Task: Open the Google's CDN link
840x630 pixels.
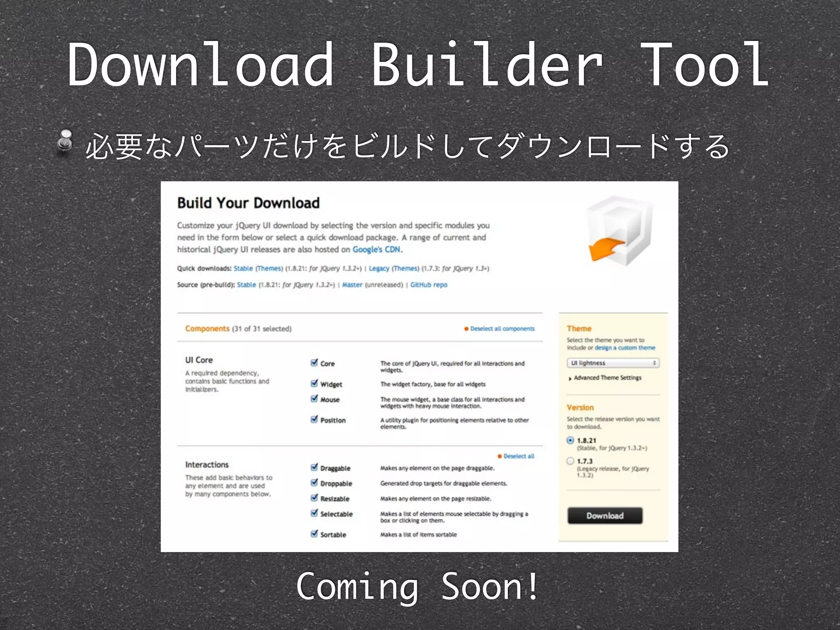Action: 377,249
